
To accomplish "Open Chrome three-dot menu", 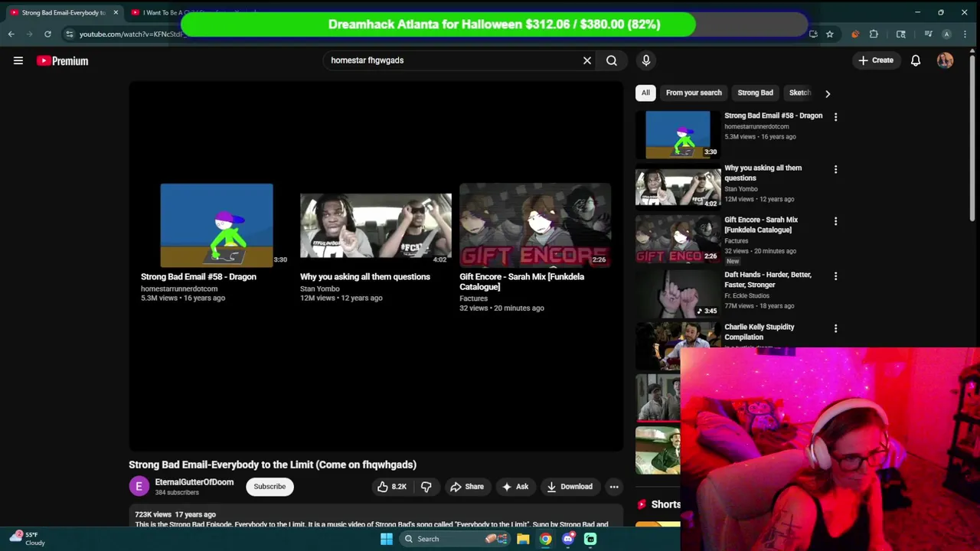I will (965, 34).
